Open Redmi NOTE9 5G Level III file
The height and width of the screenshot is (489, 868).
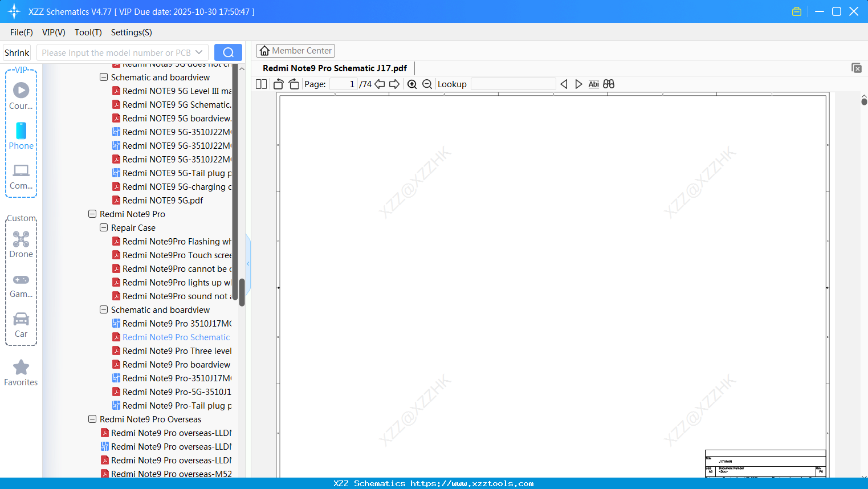[172, 91]
